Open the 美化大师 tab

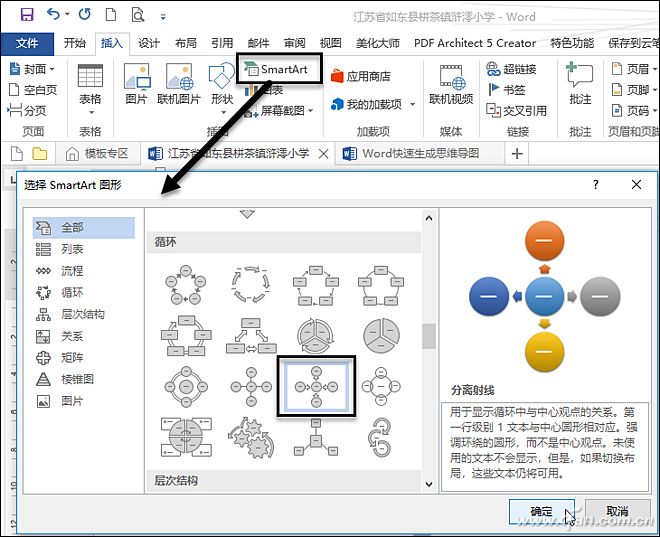click(378, 43)
